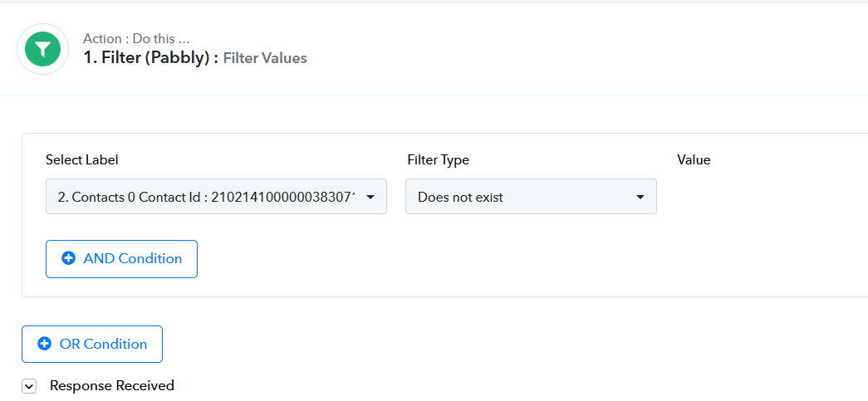Image resolution: width=868 pixels, height=401 pixels.
Task: Click the 'Value' column heading
Action: [x=694, y=160]
